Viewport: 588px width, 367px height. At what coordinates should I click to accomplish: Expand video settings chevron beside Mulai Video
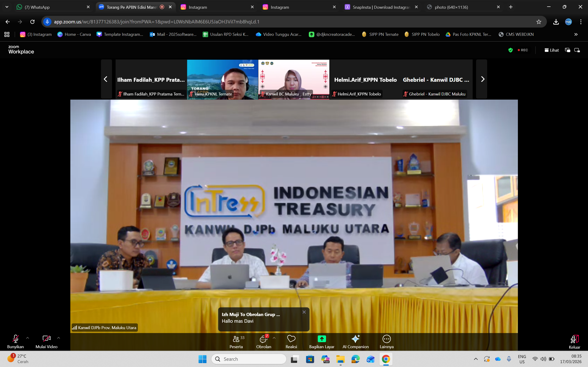tap(59, 338)
